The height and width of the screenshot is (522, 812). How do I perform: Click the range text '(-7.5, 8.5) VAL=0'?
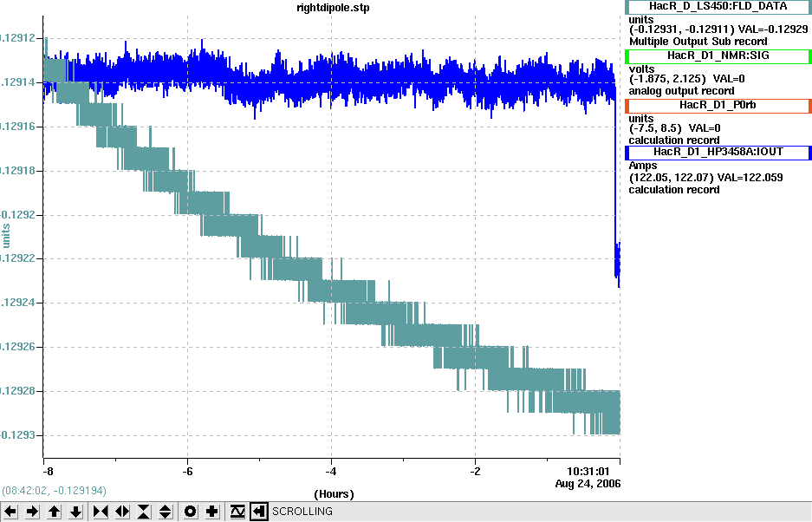click(x=674, y=128)
